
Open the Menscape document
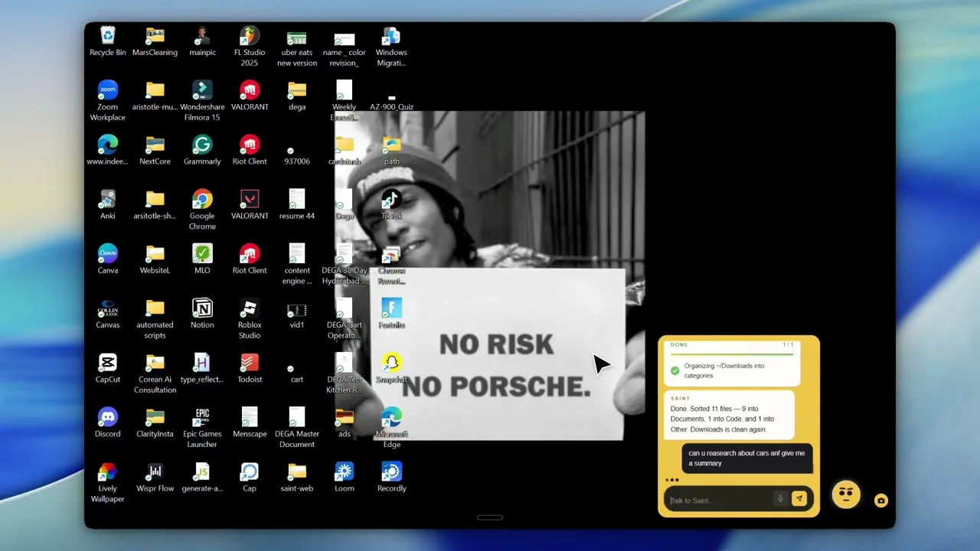pyautogui.click(x=250, y=422)
